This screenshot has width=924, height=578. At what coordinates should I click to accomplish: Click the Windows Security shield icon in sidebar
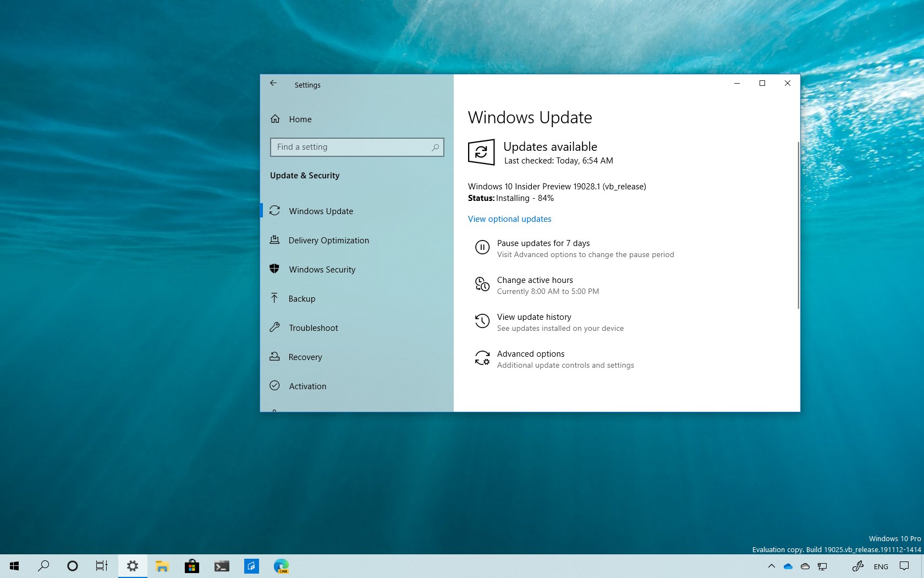276,269
